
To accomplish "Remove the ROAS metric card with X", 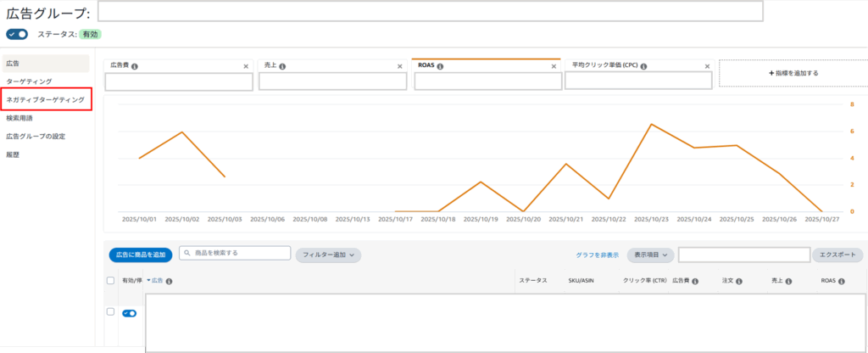I will pyautogui.click(x=554, y=65).
